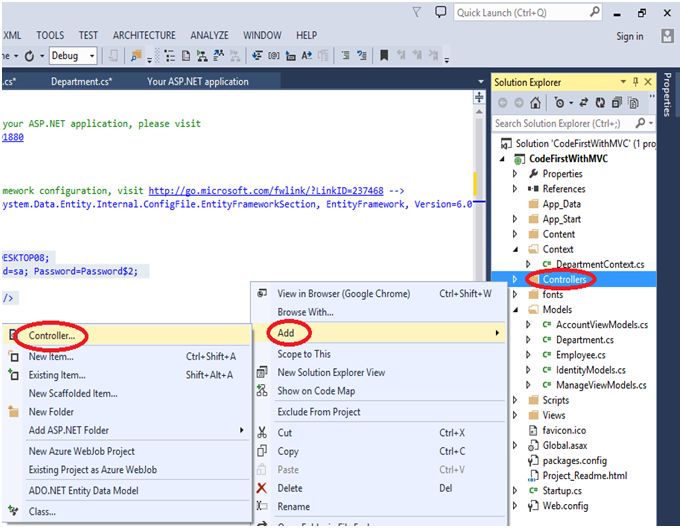Click the Home icon in Solution Explorer
The height and width of the screenshot is (528, 682).
tap(536, 103)
